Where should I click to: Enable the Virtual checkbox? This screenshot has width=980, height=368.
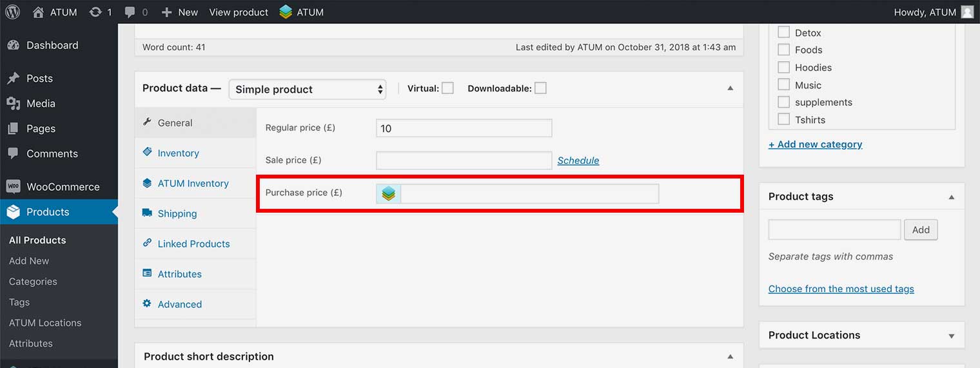coord(447,88)
